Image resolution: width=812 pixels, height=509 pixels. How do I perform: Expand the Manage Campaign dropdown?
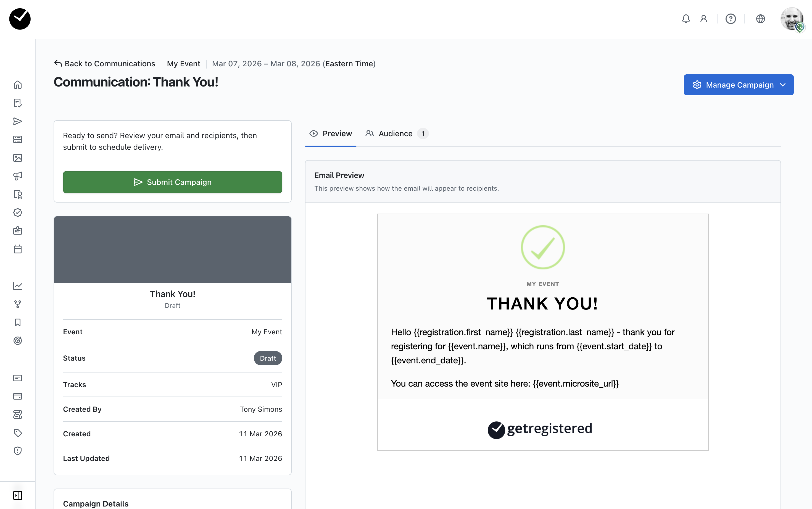(738, 85)
